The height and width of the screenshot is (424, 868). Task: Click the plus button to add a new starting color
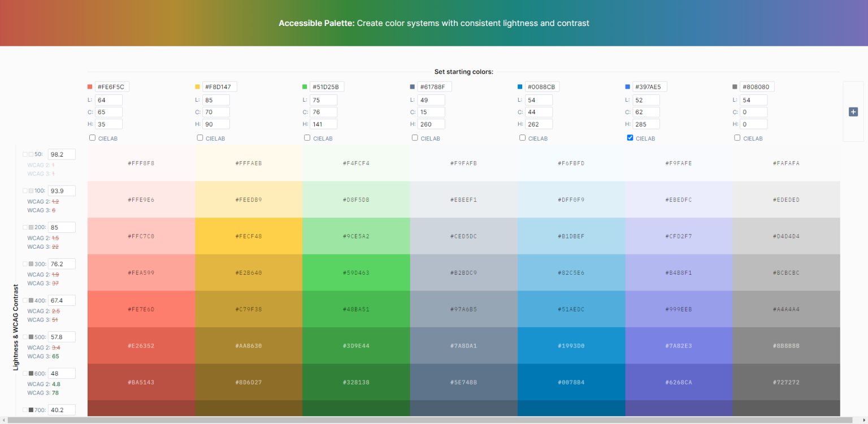tap(853, 111)
